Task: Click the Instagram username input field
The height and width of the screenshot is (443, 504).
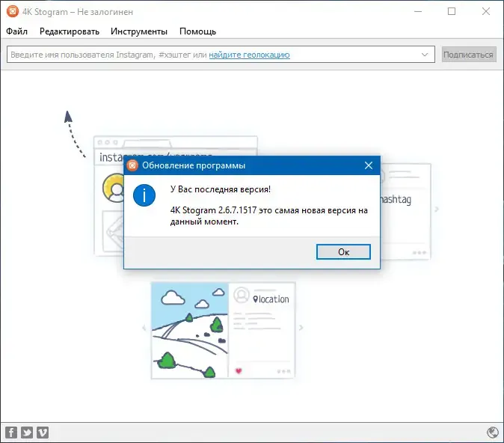Action: [221, 55]
